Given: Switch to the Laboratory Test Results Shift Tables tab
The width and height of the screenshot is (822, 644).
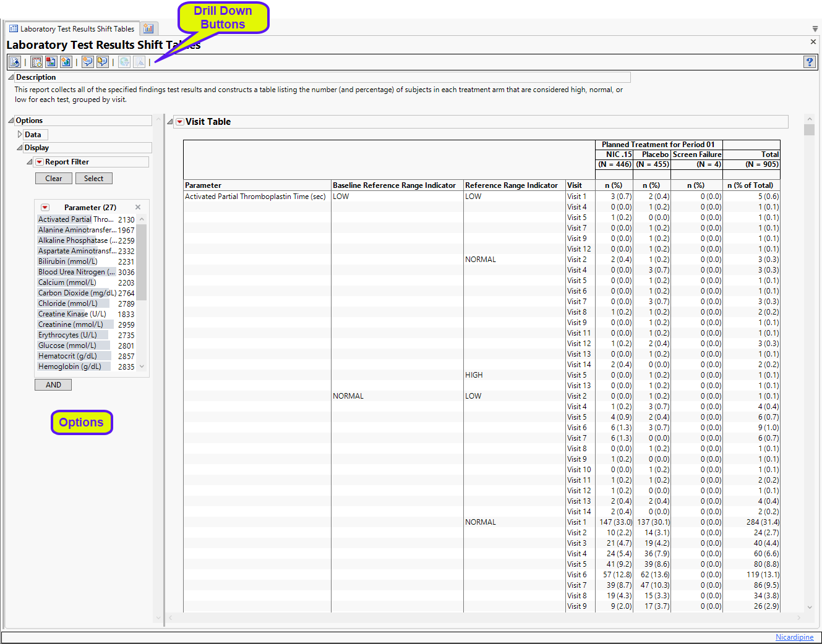Looking at the screenshot, I should click(72, 29).
